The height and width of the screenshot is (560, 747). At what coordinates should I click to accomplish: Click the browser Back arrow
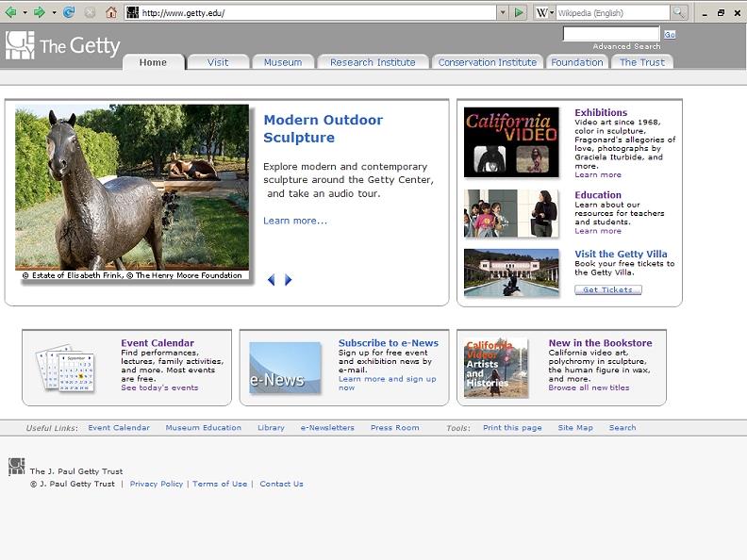(x=10, y=12)
